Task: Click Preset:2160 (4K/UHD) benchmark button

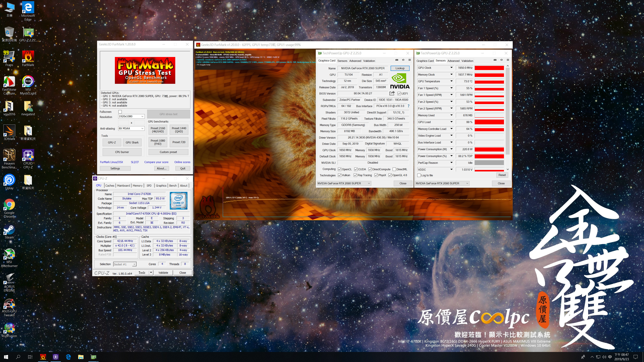Action: [x=158, y=130]
